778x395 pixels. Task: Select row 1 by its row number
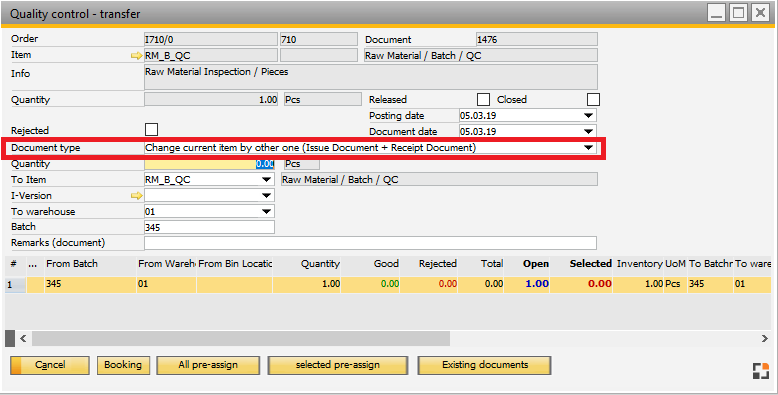pos(15,284)
